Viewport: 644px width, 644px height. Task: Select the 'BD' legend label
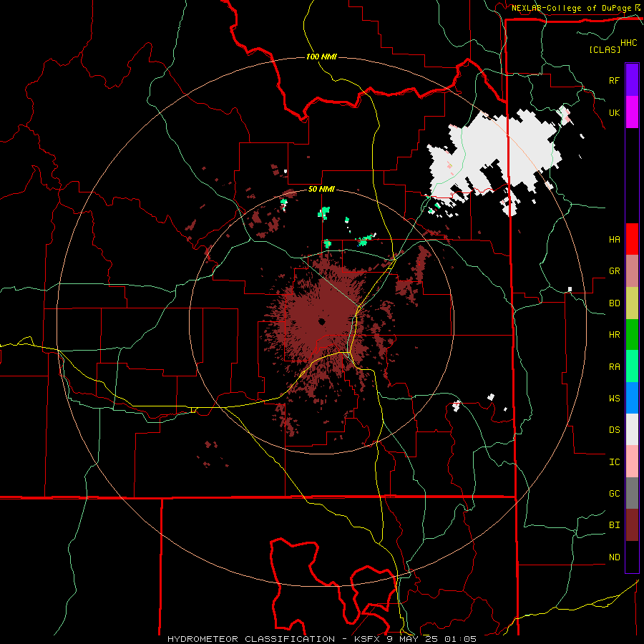point(614,303)
